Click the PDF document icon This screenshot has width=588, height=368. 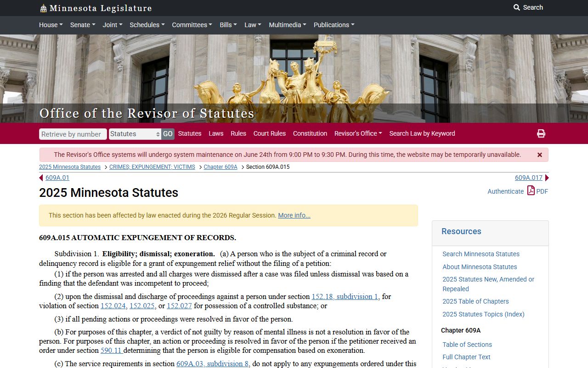[531, 190]
